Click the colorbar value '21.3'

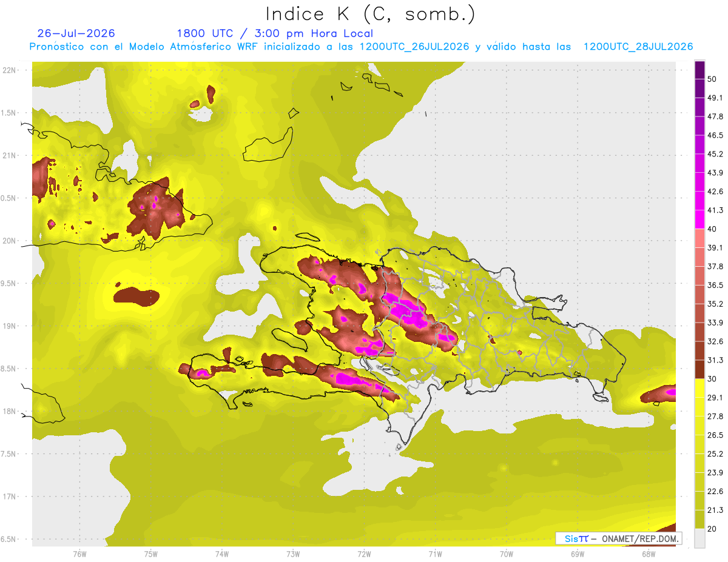tap(715, 510)
